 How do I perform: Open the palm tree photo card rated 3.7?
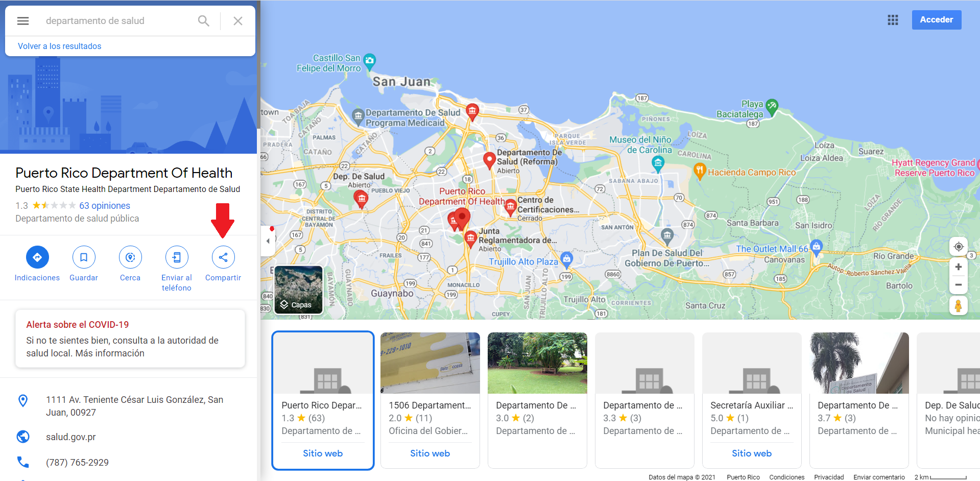[x=859, y=363]
